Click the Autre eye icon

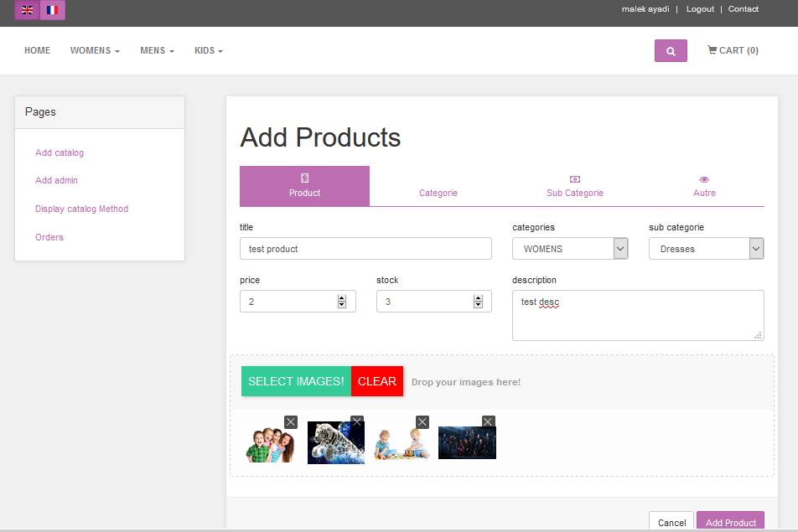click(x=704, y=179)
